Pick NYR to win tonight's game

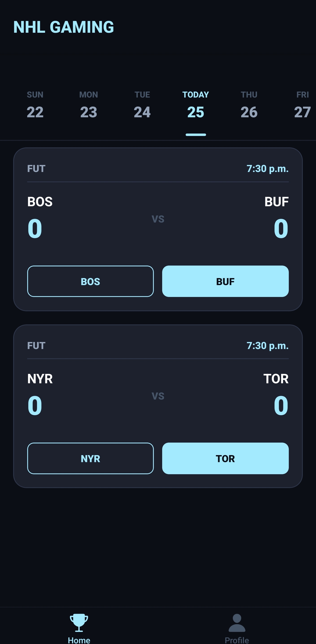(x=90, y=458)
